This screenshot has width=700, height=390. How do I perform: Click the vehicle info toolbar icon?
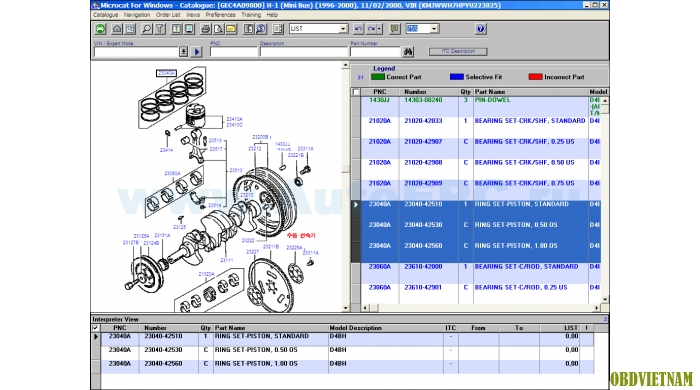pos(176,29)
